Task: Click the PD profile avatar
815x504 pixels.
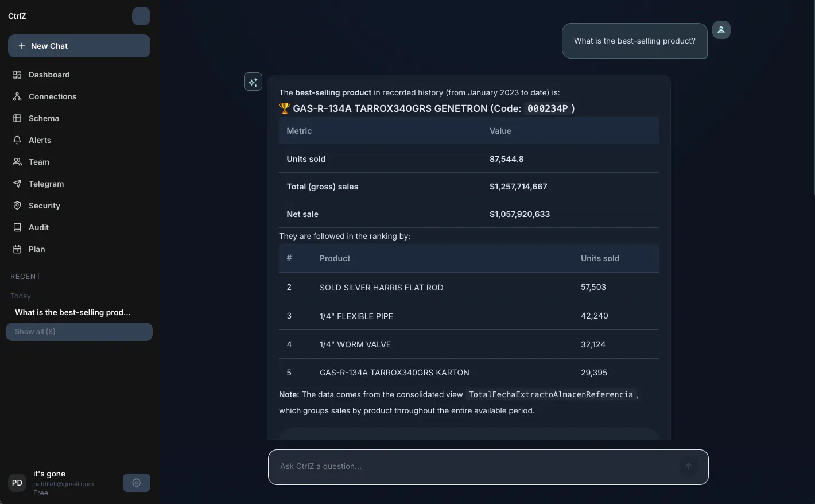Action: click(17, 483)
